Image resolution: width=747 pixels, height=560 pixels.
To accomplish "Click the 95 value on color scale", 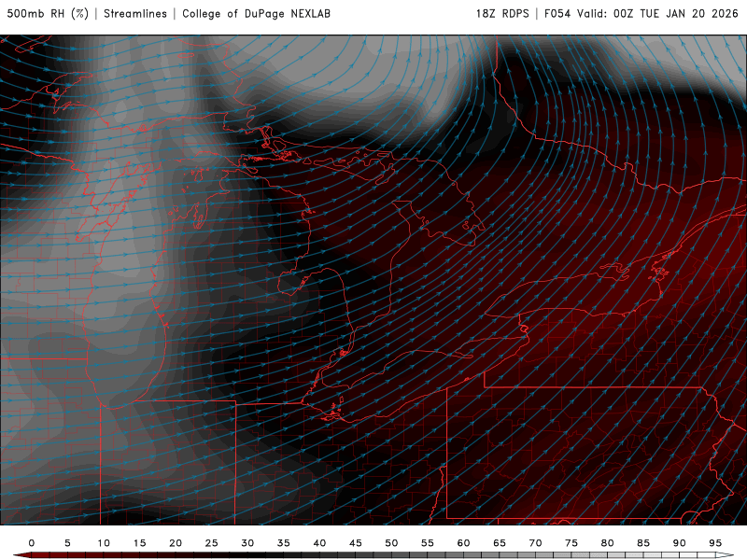I will (x=715, y=543).
